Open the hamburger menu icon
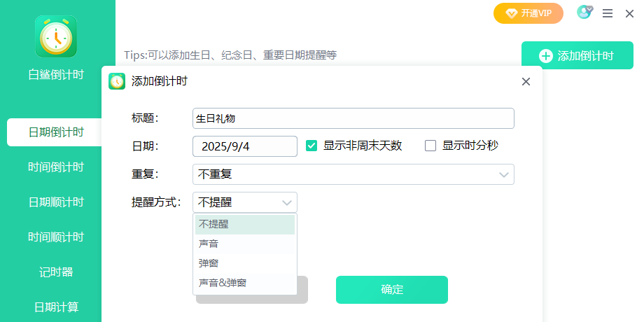644x322 pixels. [608, 13]
